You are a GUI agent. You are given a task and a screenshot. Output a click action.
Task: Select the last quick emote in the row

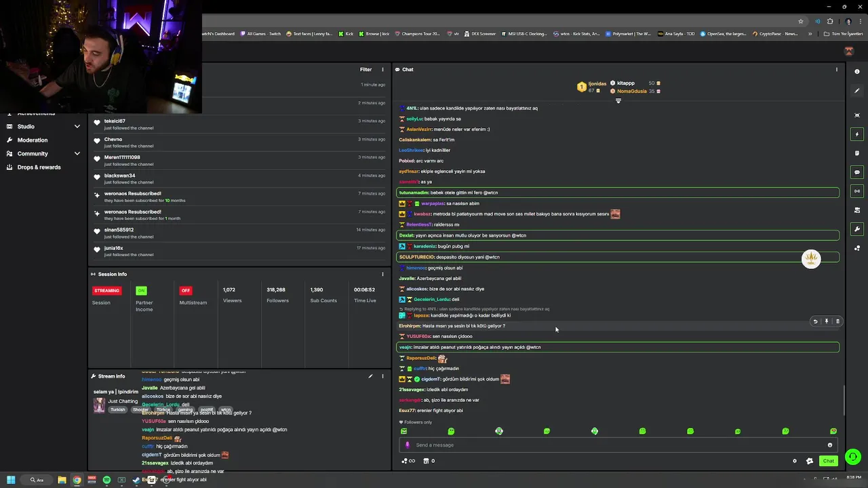pos(833,431)
